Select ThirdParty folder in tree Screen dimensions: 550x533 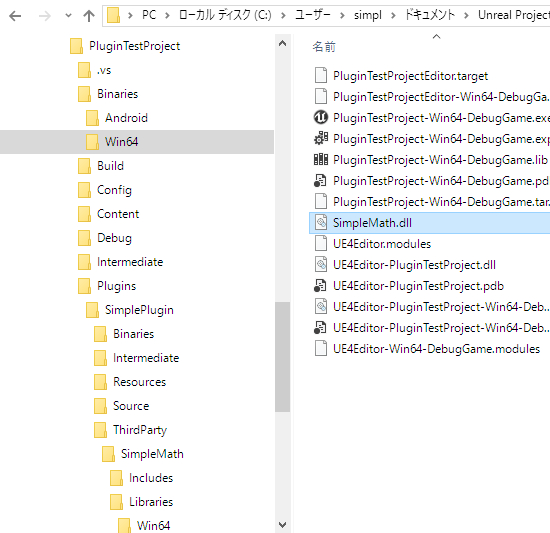tap(140, 430)
